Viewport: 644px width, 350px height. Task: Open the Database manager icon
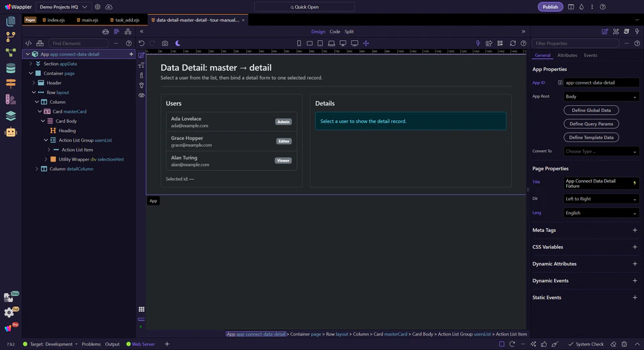[x=11, y=68]
